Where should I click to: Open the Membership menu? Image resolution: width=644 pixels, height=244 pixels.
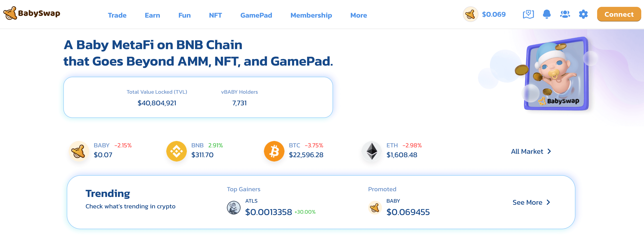click(311, 15)
